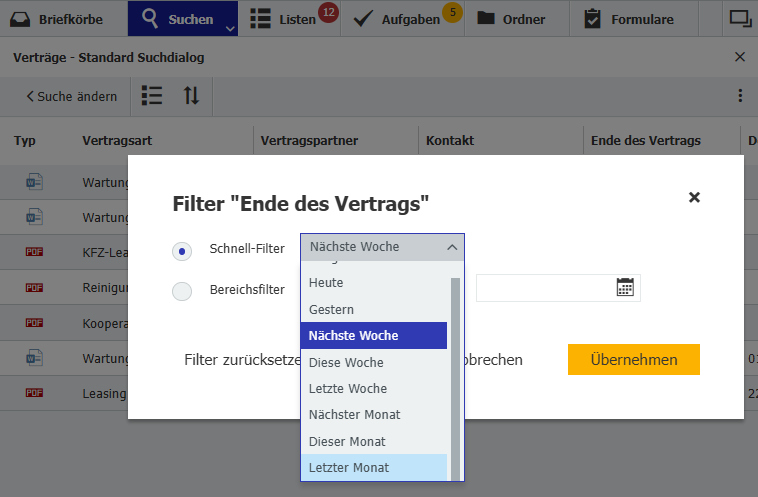Choose 'Letzter Monat' from the dropdown list
758x497 pixels.
(x=349, y=467)
